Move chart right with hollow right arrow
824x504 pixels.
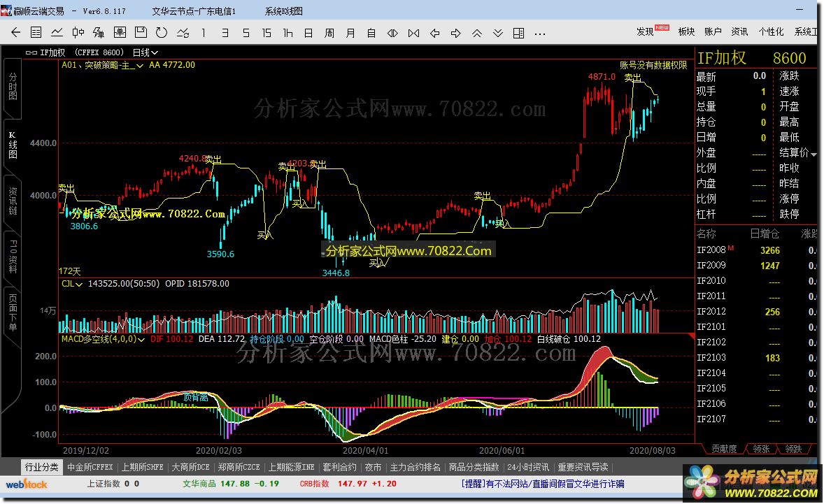[x=455, y=33]
